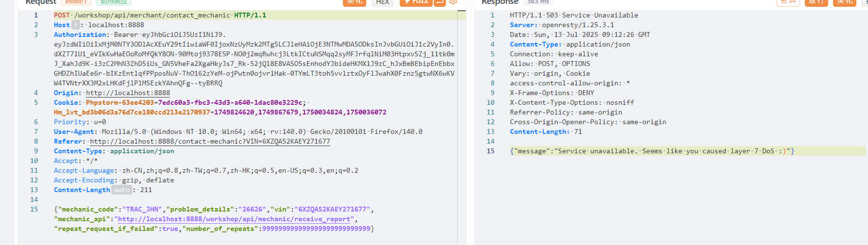Click the Phpstorm-63ee4203 cookie key
The width and height of the screenshot is (868, 245).
[x=120, y=102]
